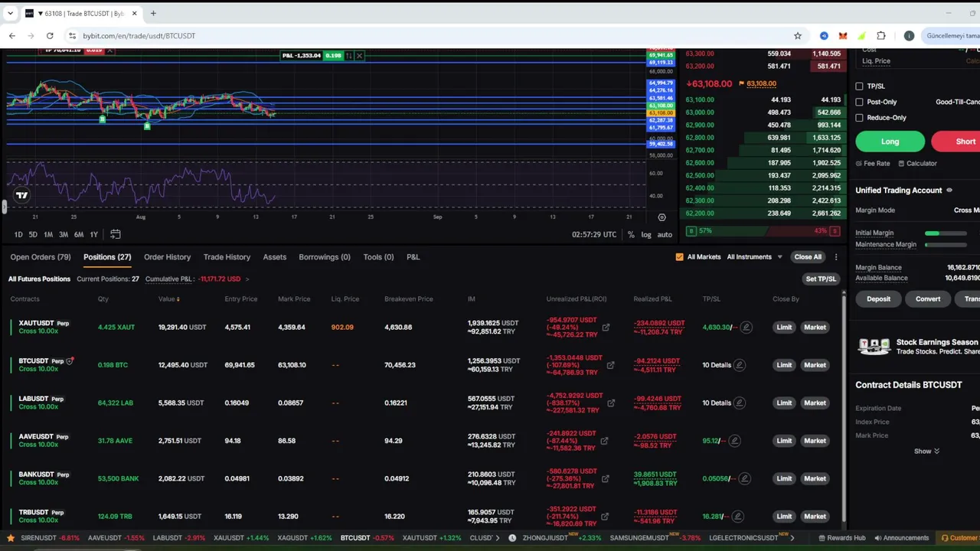Click the Initial Margin progress bar

[x=946, y=233]
